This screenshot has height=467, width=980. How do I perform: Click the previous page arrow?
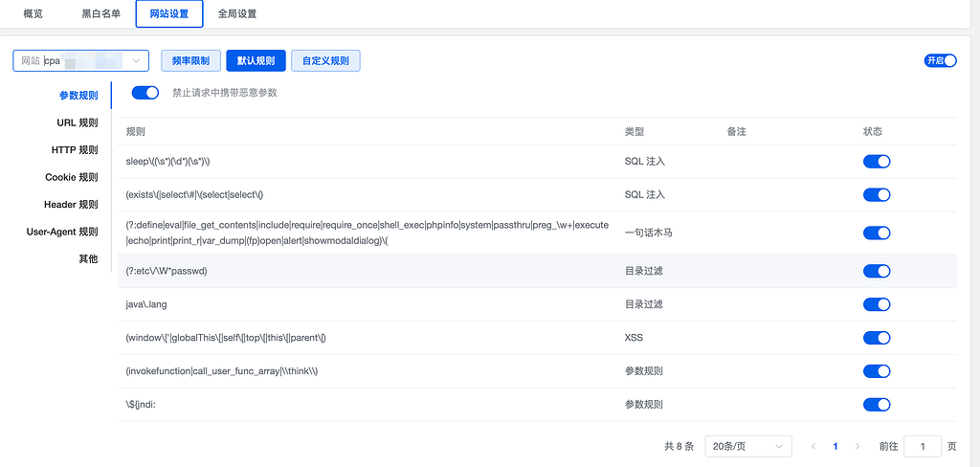coord(813,446)
